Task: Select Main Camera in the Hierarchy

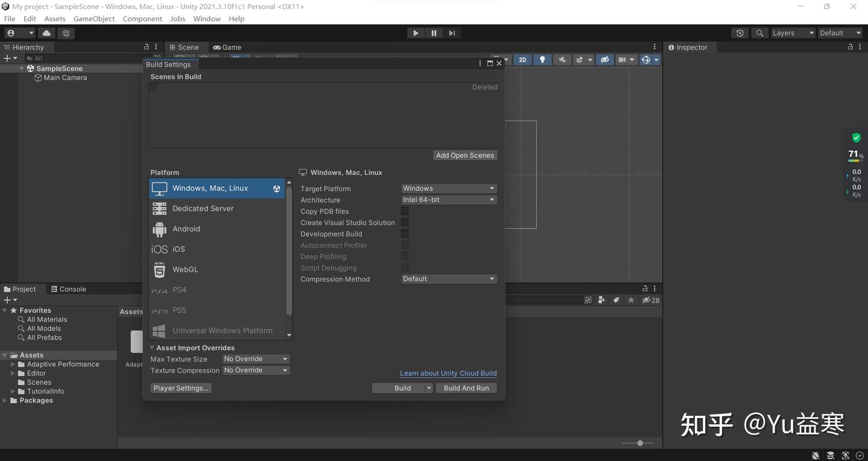Action: [x=65, y=77]
